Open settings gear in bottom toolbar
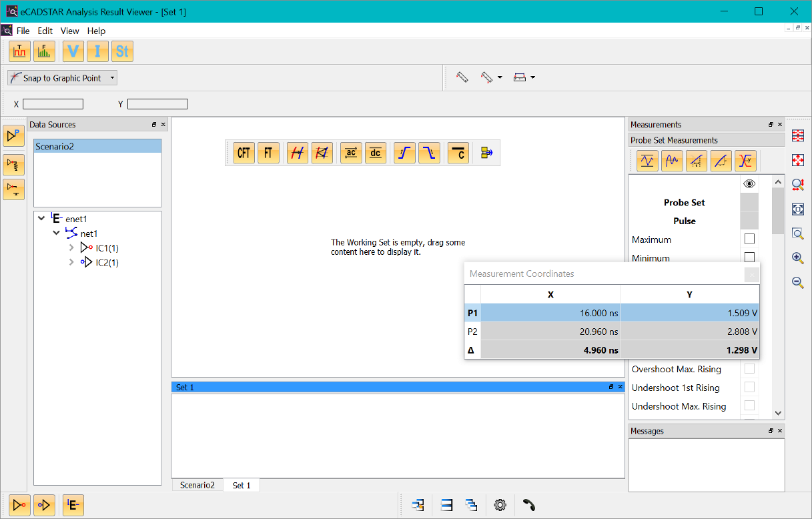Image resolution: width=812 pixels, height=519 pixels. (500, 505)
